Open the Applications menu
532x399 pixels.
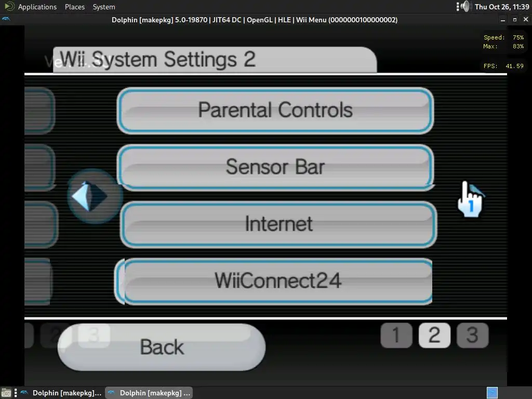(x=37, y=7)
